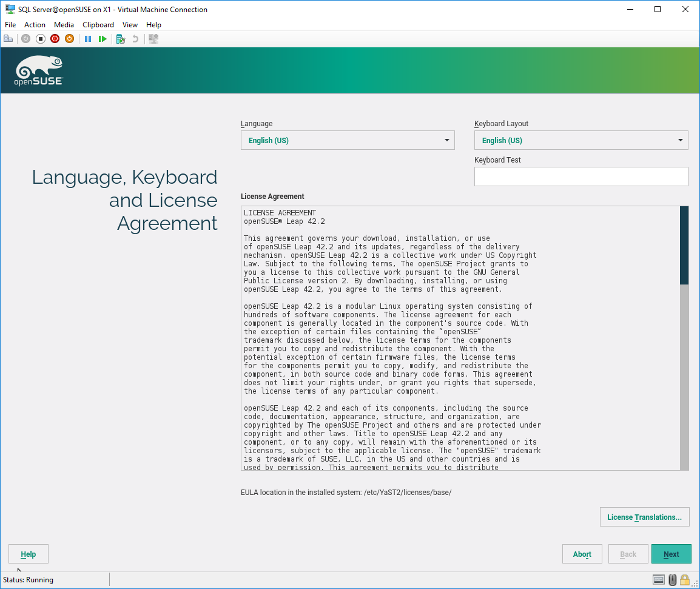Click the Back button
This screenshot has width=700, height=589.
pyautogui.click(x=628, y=554)
